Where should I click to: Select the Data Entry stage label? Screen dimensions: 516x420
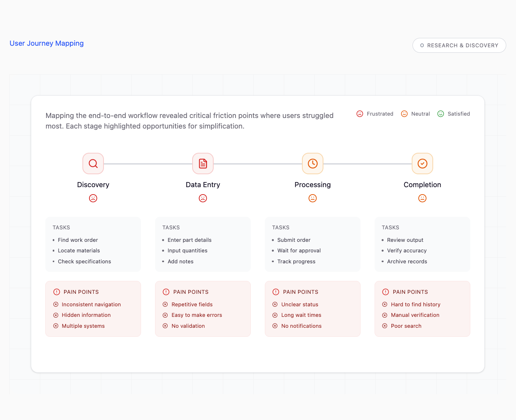[203, 184]
